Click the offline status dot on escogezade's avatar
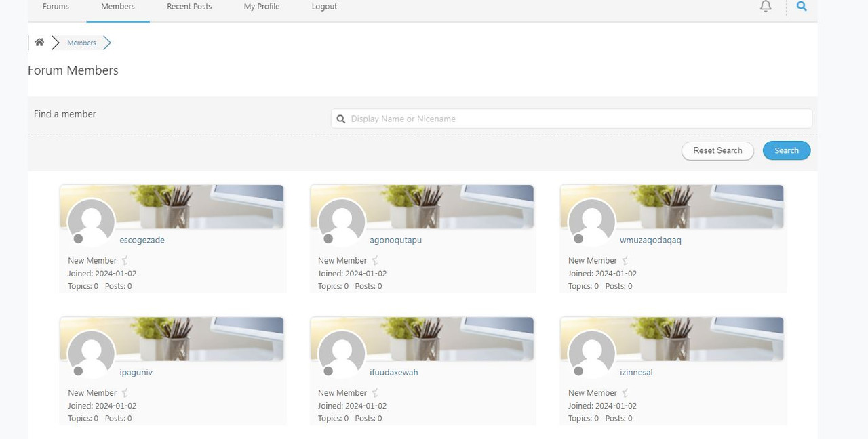Viewport: 868px width, 439px height. pos(78,238)
